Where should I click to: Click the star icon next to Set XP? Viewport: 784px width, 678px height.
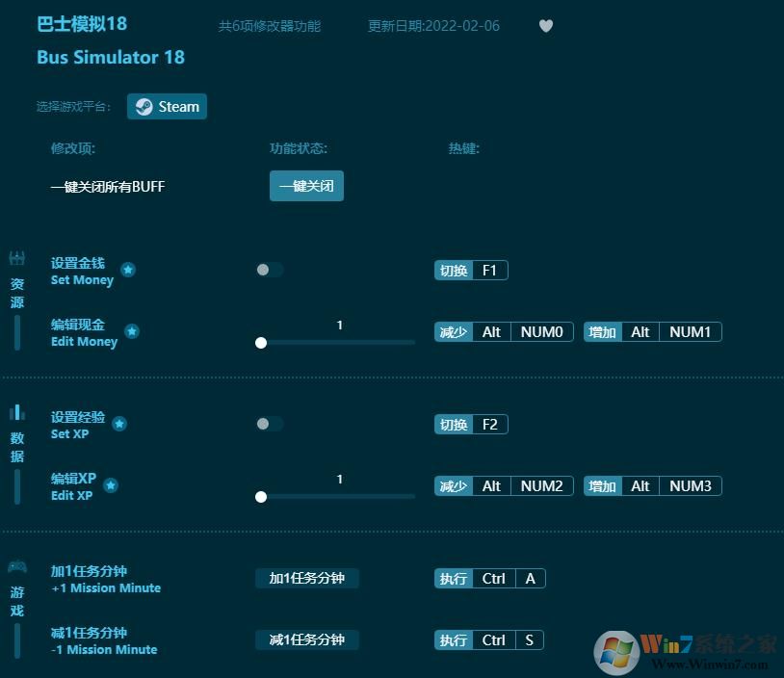tap(119, 423)
